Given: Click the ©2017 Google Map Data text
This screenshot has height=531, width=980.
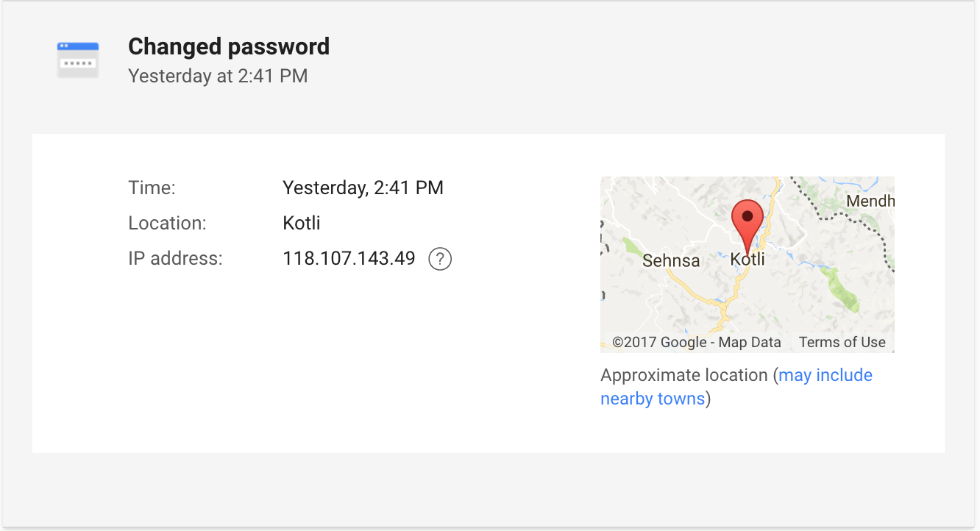Looking at the screenshot, I should point(697,342).
